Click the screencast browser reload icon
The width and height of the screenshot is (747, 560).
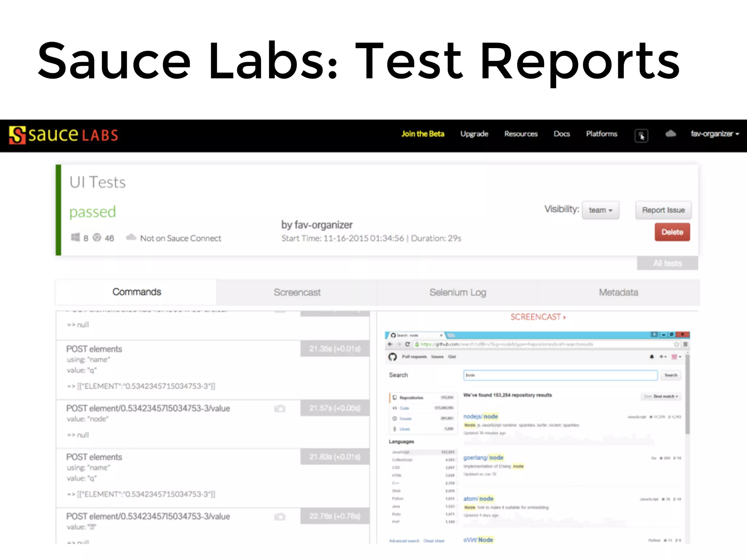[407, 344]
